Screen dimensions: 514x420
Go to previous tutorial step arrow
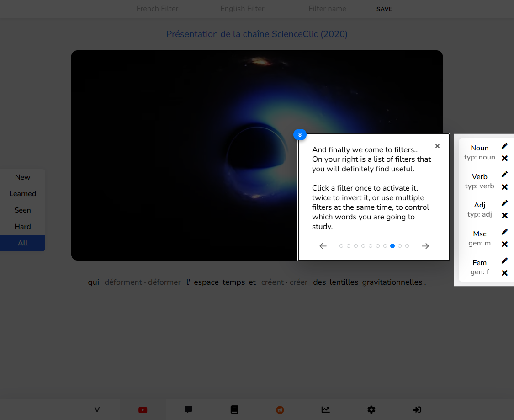coord(323,246)
